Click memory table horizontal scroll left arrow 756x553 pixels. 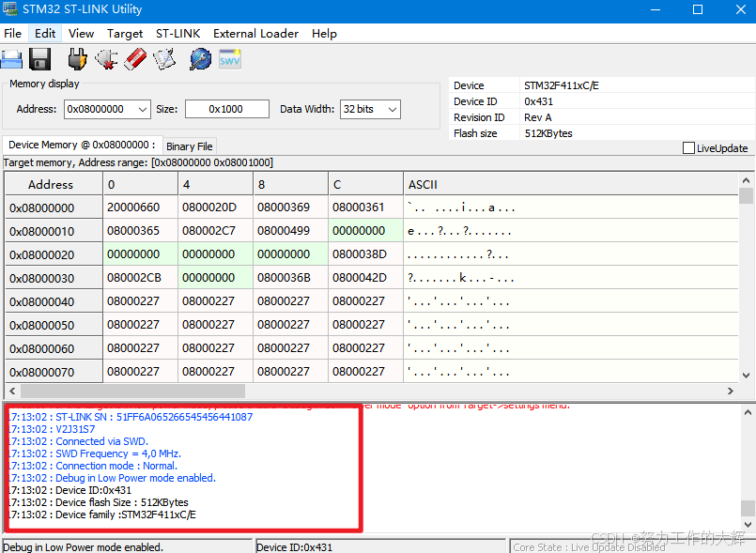[x=12, y=391]
